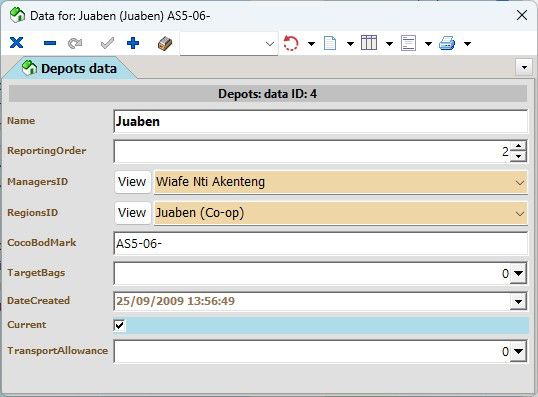Expand the RegionsID Juaben (Co-op) dropdown

tap(519, 213)
